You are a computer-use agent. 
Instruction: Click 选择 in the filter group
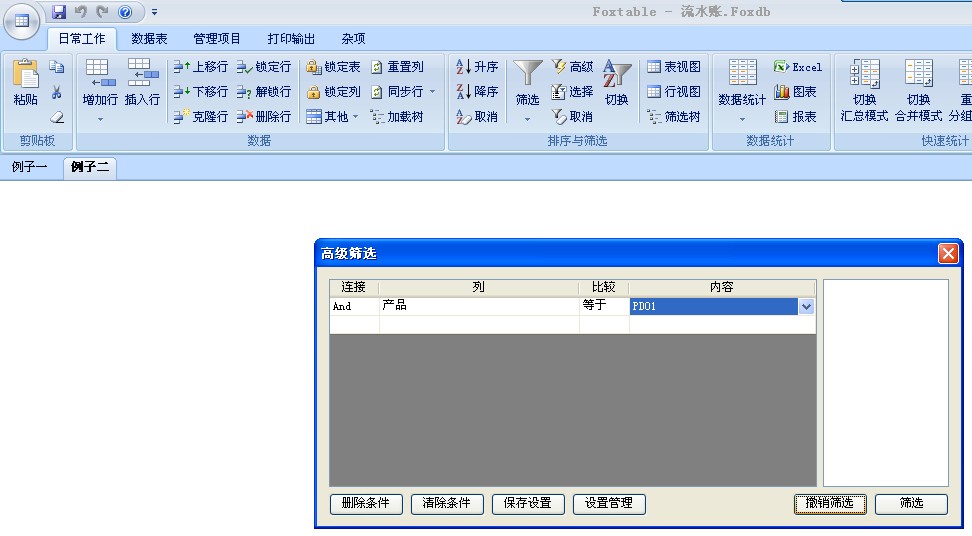click(x=573, y=92)
